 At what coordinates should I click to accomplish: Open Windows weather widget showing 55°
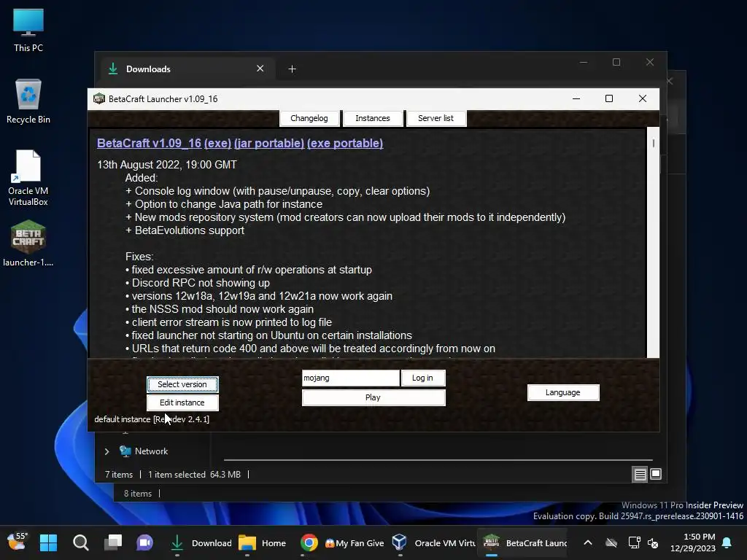point(18,542)
